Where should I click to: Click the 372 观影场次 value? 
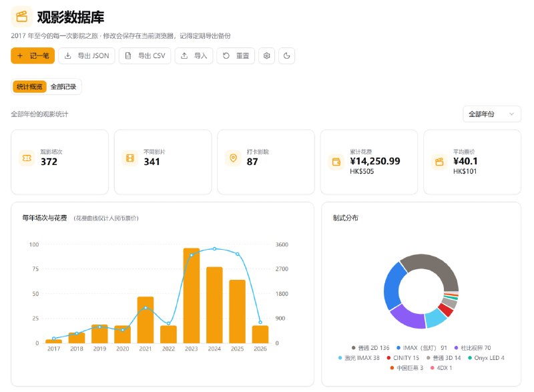point(49,162)
